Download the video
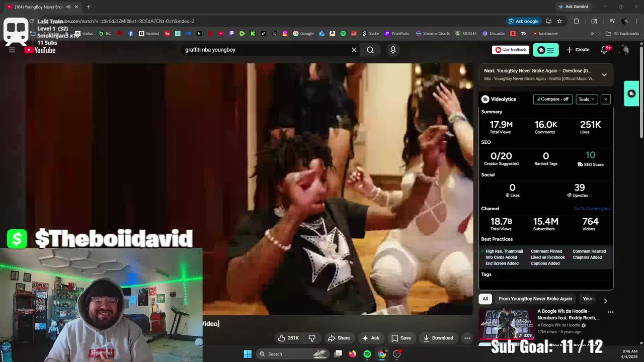The height and width of the screenshot is (362, 644). [x=438, y=338]
